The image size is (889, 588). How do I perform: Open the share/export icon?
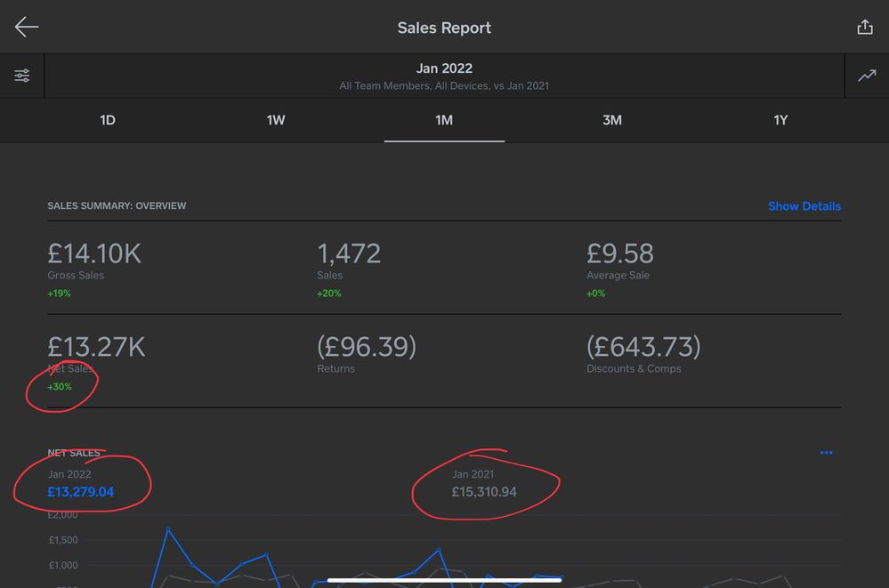click(x=864, y=28)
